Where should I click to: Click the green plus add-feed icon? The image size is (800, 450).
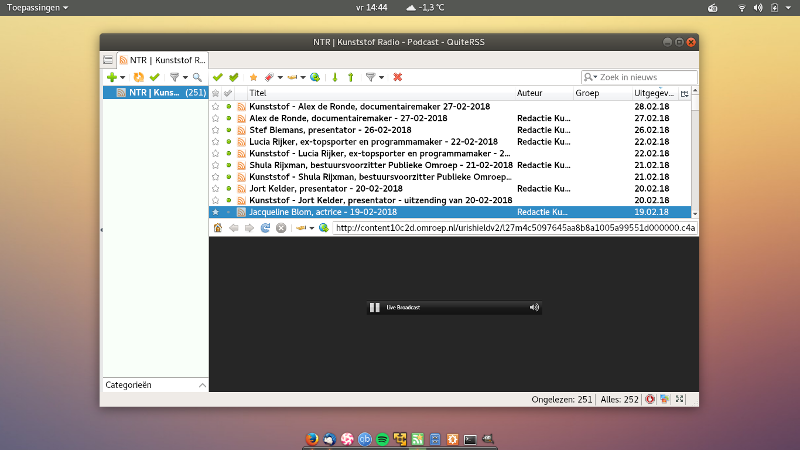pyautogui.click(x=111, y=78)
